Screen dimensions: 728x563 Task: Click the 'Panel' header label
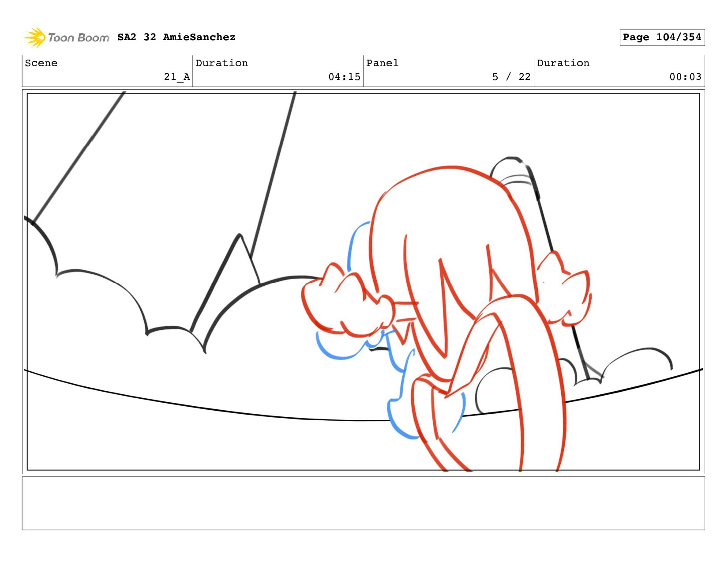[x=382, y=63]
